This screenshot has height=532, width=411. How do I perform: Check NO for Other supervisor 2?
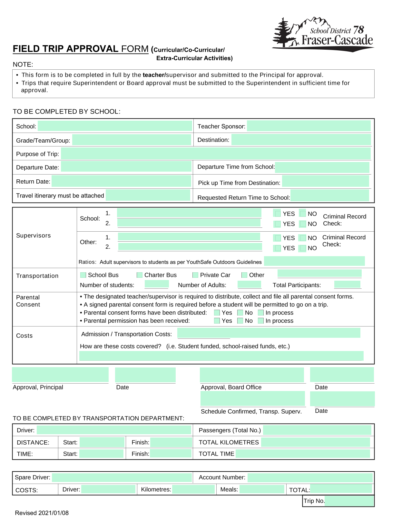pyautogui.click(x=303, y=248)
